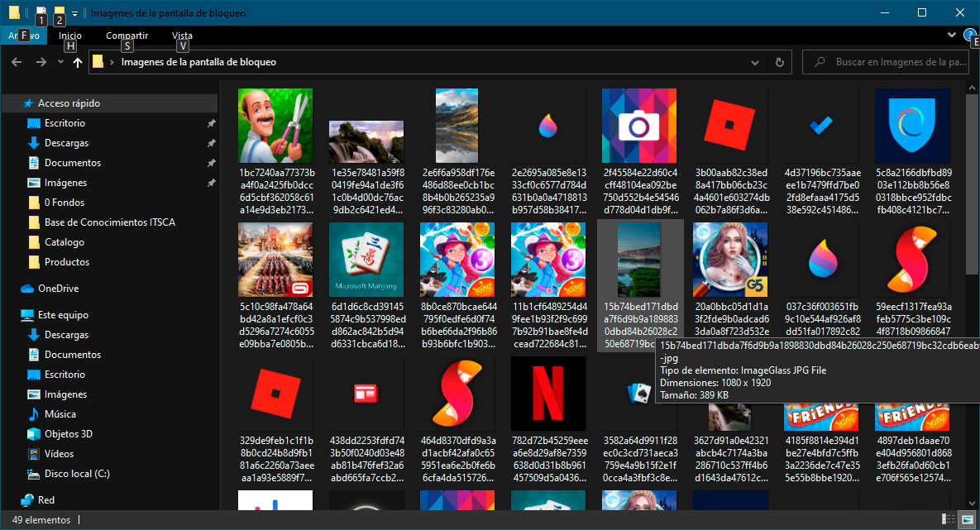The height and width of the screenshot is (530, 980).
Task: Open recent locations dropdown near navigation arrows
Action: pyautogui.click(x=60, y=62)
